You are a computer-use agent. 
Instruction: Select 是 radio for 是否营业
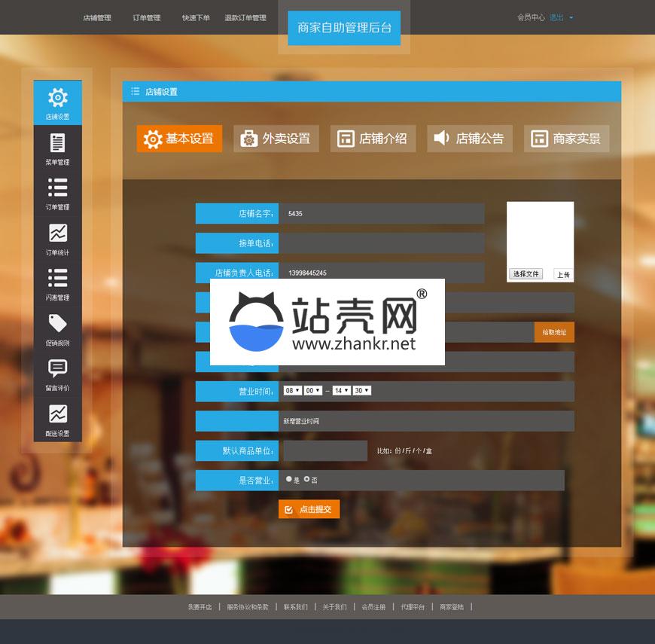[289, 479]
